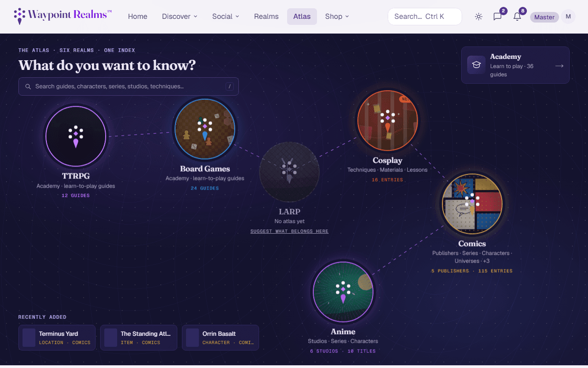This screenshot has width=588, height=368.
Task: Click the 12 GUIDES label under TTRPG
Action: (x=76, y=195)
